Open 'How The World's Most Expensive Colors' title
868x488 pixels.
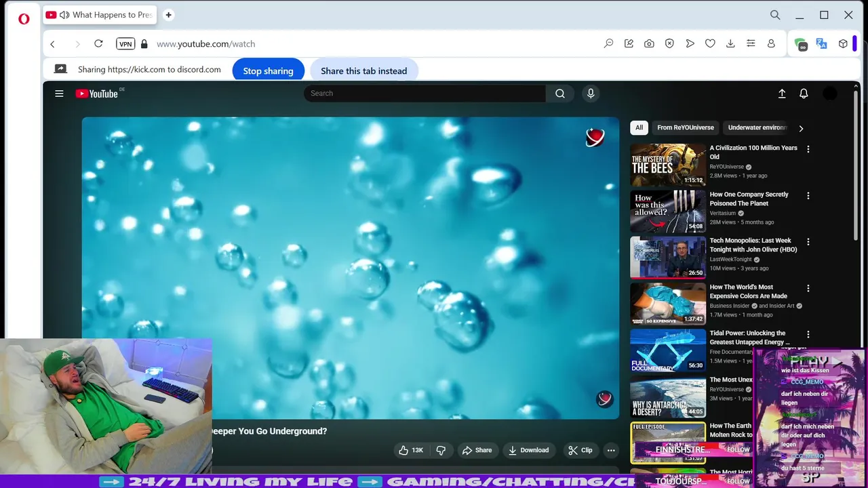748,291
